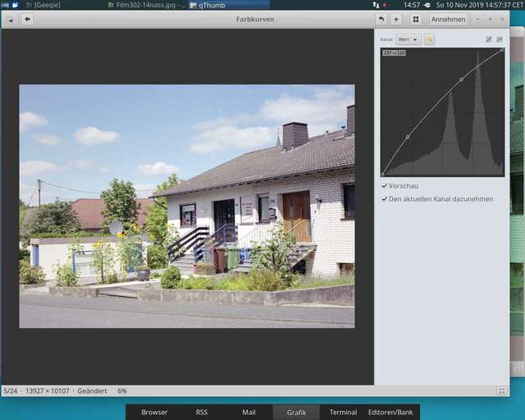This screenshot has width=525, height=420.
Task: Click the back arrow in header bar
Action: click(27, 19)
